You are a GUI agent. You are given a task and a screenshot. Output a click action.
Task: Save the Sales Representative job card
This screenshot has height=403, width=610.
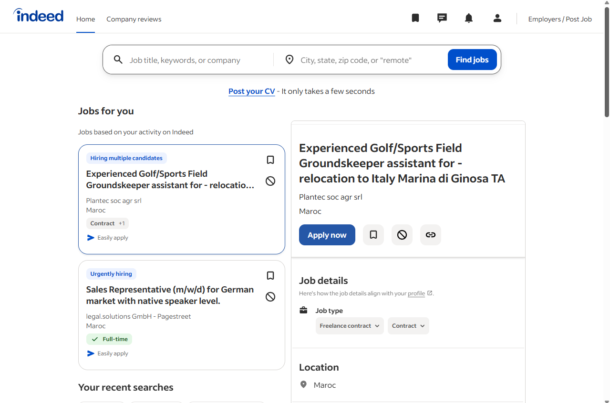pyautogui.click(x=270, y=276)
